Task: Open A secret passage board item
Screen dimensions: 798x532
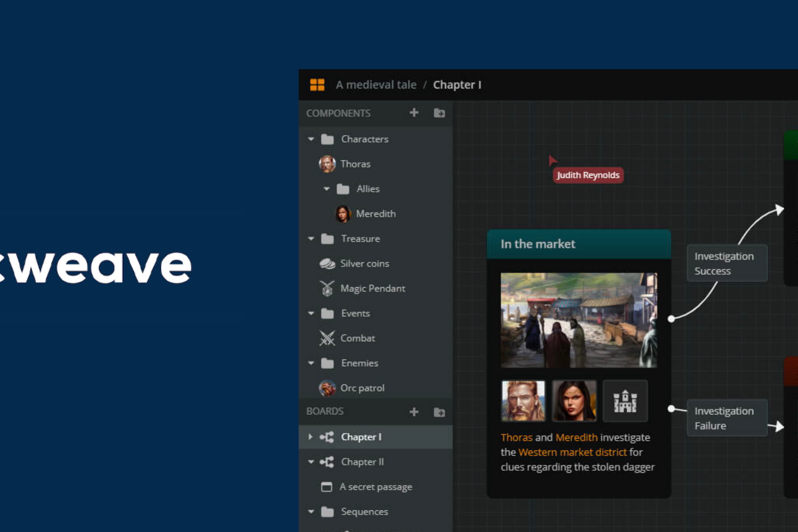Action: [x=375, y=487]
